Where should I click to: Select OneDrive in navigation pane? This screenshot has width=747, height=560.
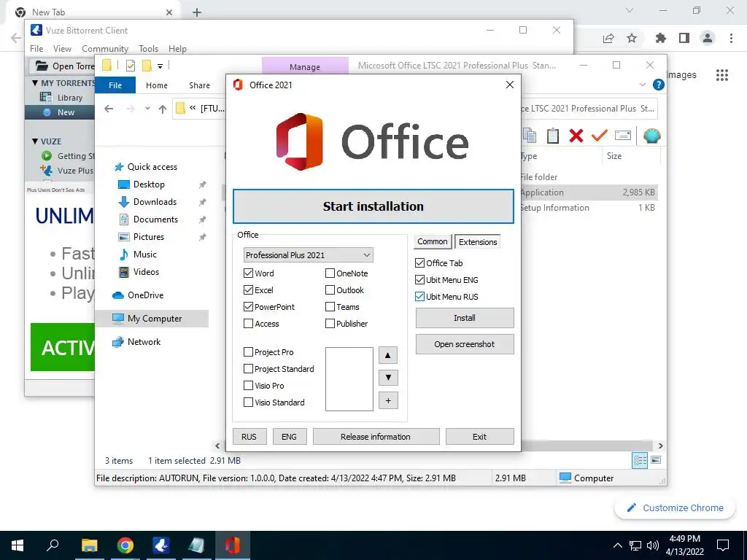(x=145, y=295)
